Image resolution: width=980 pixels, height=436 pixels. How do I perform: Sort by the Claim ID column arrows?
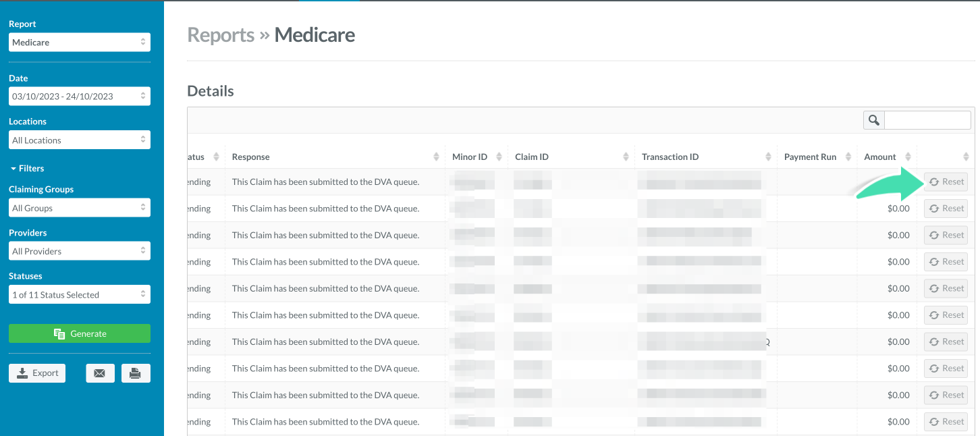point(626,157)
